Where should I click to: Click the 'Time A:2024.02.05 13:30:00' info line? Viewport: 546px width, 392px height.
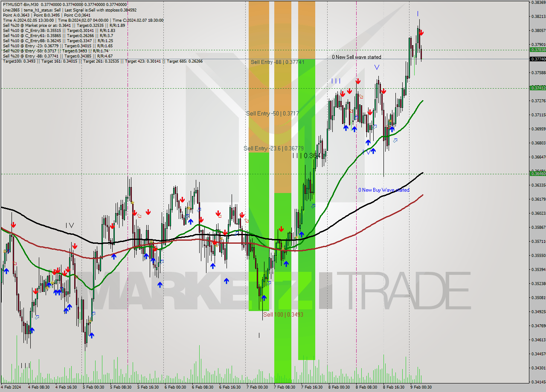pos(83,20)
